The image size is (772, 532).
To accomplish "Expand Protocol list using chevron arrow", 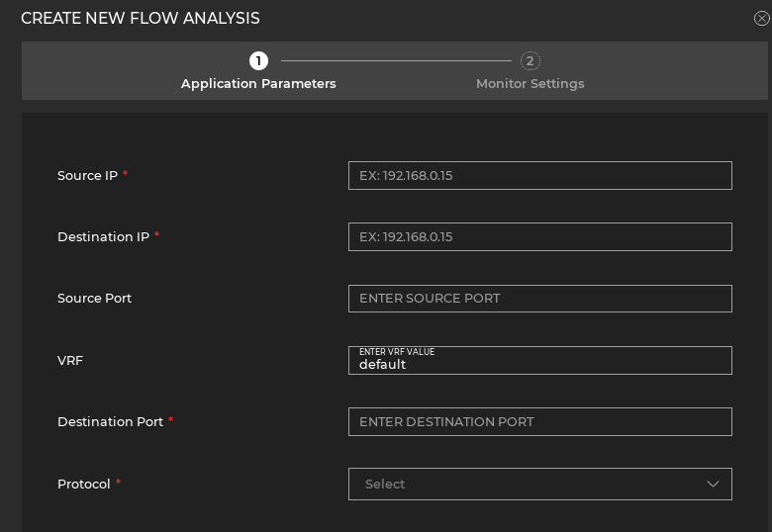I will [x=713, y=485].
